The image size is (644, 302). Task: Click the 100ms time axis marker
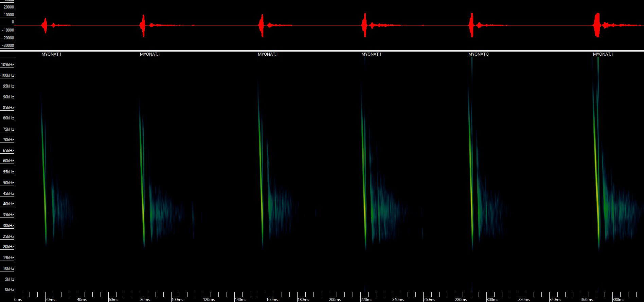(x=177, y=300)
